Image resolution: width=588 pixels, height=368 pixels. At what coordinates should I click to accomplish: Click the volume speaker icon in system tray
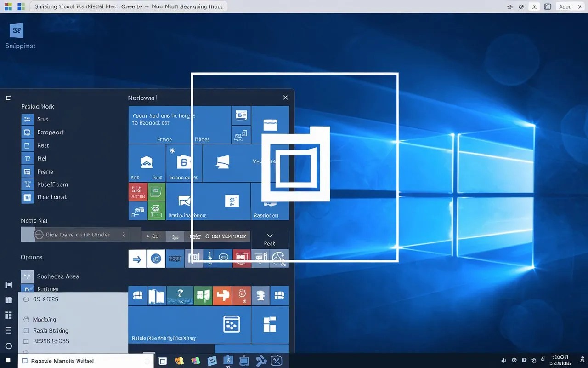click(x=503, y=361)
